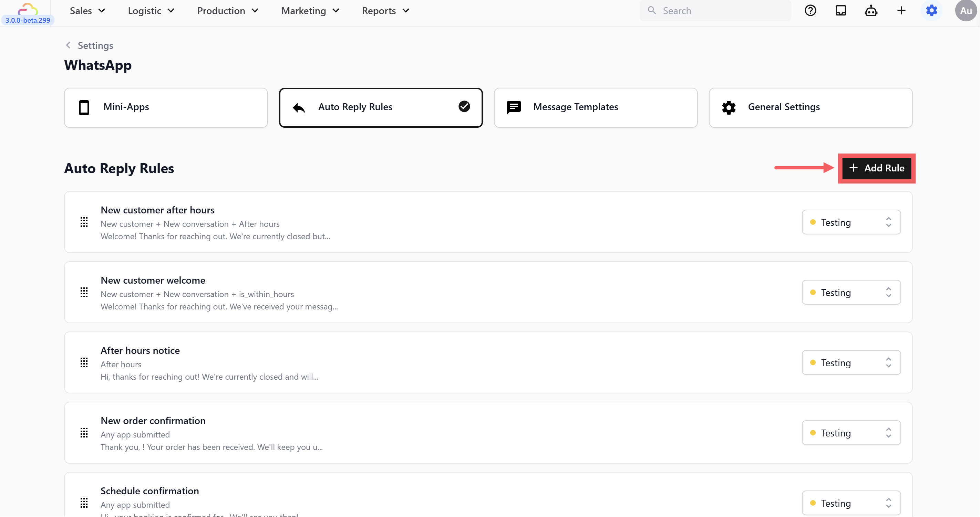The width and height of the screenshot is (980, 517).
Task: Open the blue settings gear icon
Action: [931, 11]
